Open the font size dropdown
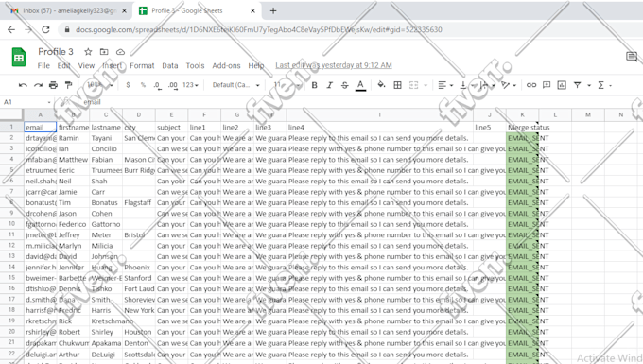The width and height of the screenshot is (643, 364). (287, 85)
